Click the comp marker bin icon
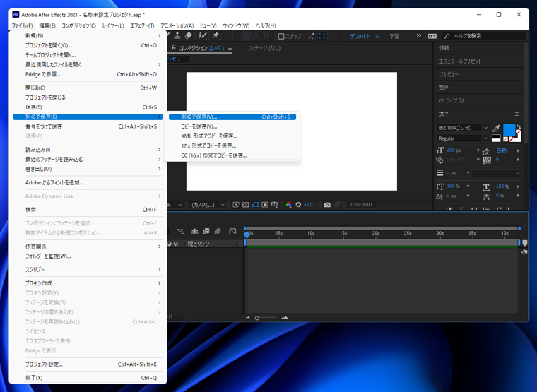The height and width of the screenshot is (392, 537). pyautogui.click(x=524, y=243)
